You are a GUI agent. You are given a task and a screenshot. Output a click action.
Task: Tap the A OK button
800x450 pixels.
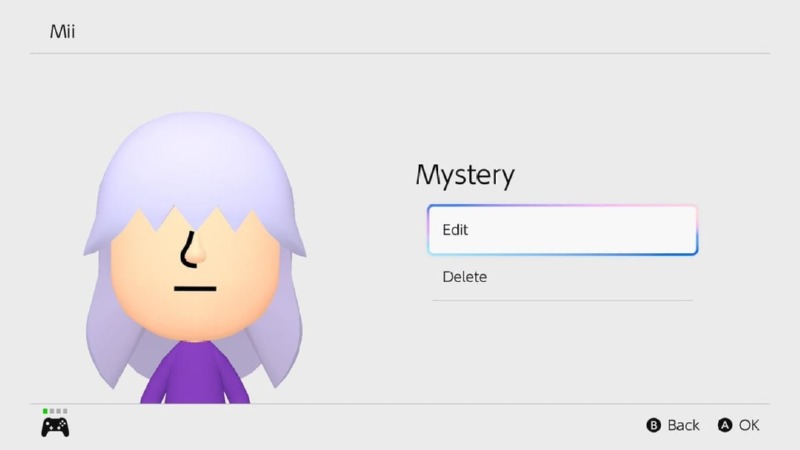point(738,425)
